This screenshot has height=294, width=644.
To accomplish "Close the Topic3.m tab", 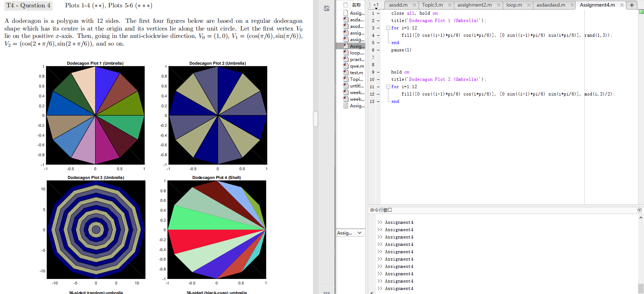I will coord(449,5).
